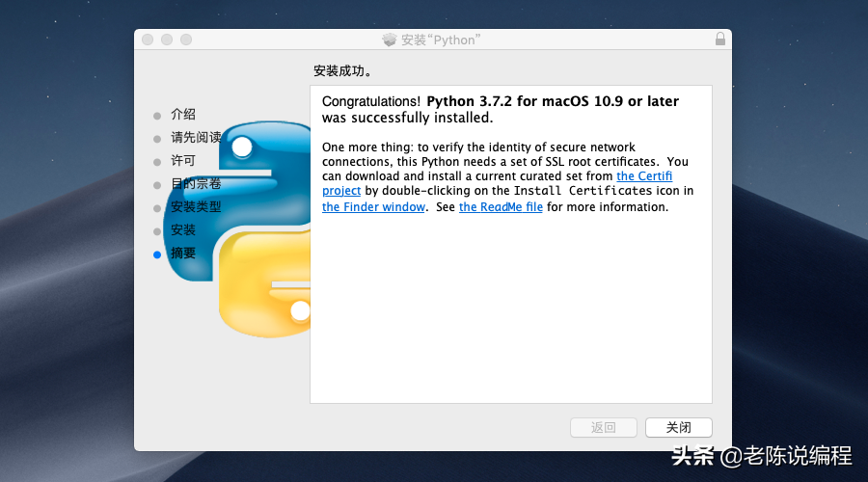The image size is (868, 482).
Task: Click the gray bullet beside 介绍
Action: coord(157,115)
